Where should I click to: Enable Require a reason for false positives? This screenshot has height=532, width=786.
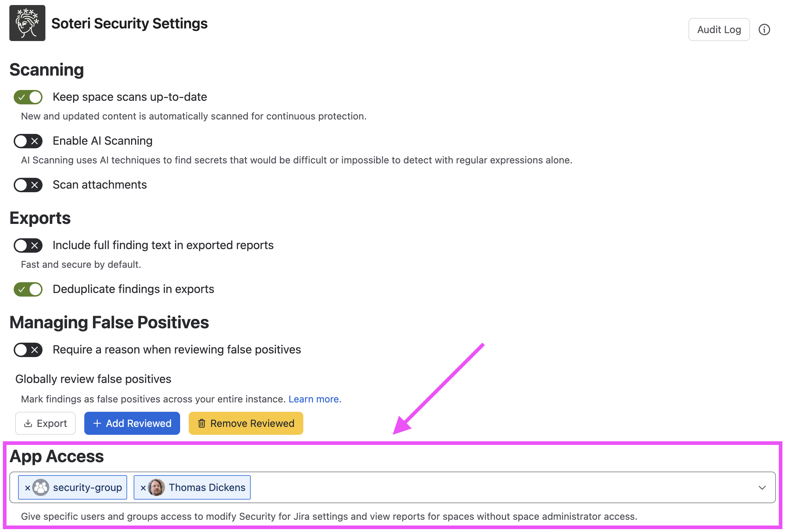(28, 350)
